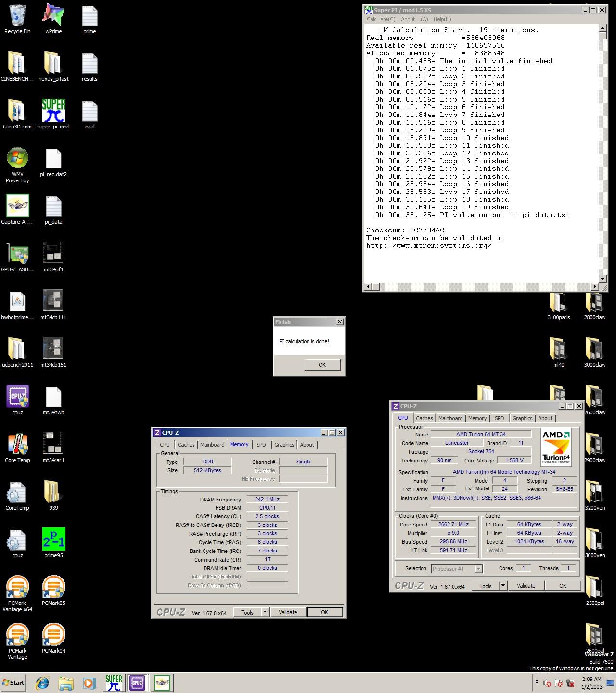Open PCMark05 shortcut icon
616x693 pixels.
(x=53, y=590)
